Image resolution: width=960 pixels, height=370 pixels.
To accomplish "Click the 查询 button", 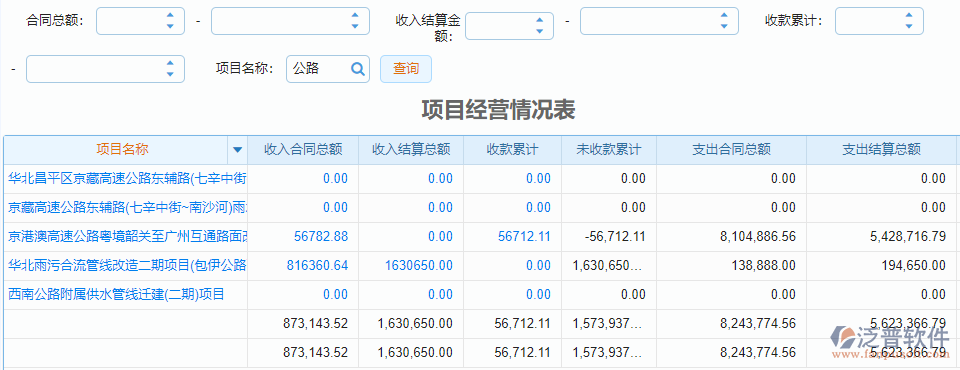I will tap(406, 69).
